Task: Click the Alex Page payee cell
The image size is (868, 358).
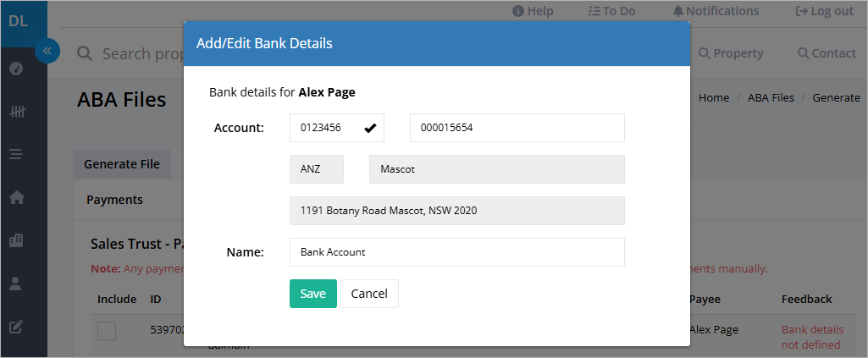Action: (714, 330)
